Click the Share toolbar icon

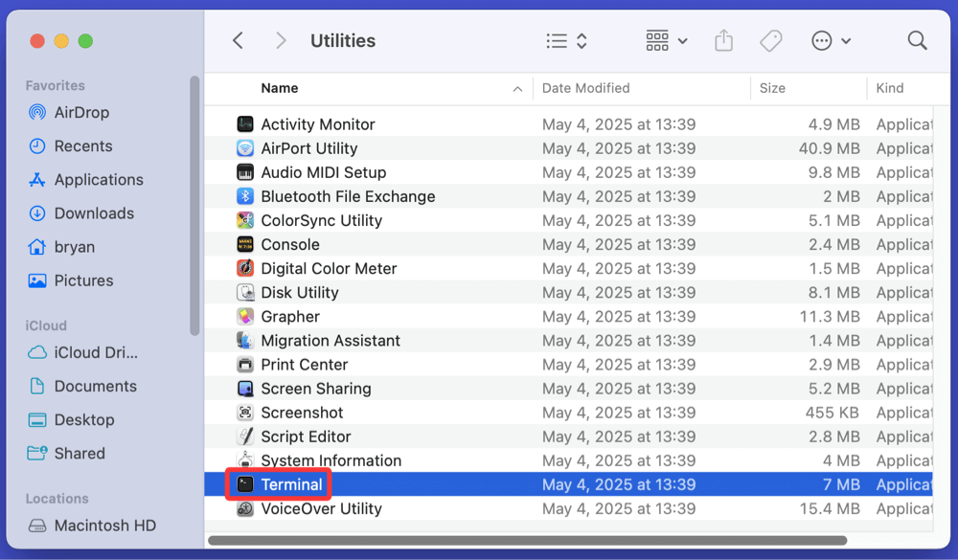pos(723,40)
